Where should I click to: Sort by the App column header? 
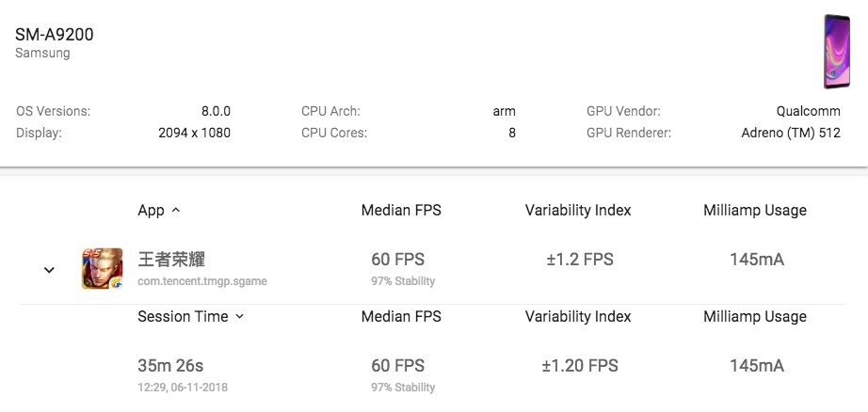coord(159,211)
